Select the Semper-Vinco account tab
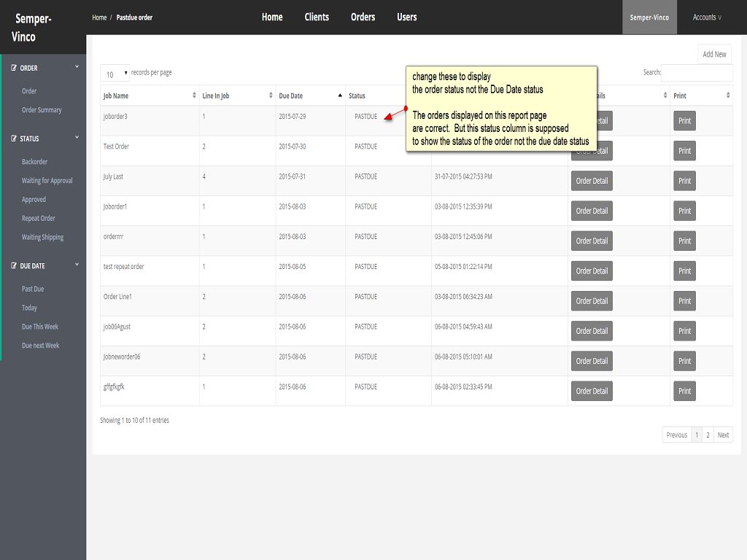This screenshot has width=747, height=560. [x=649, y=17]
